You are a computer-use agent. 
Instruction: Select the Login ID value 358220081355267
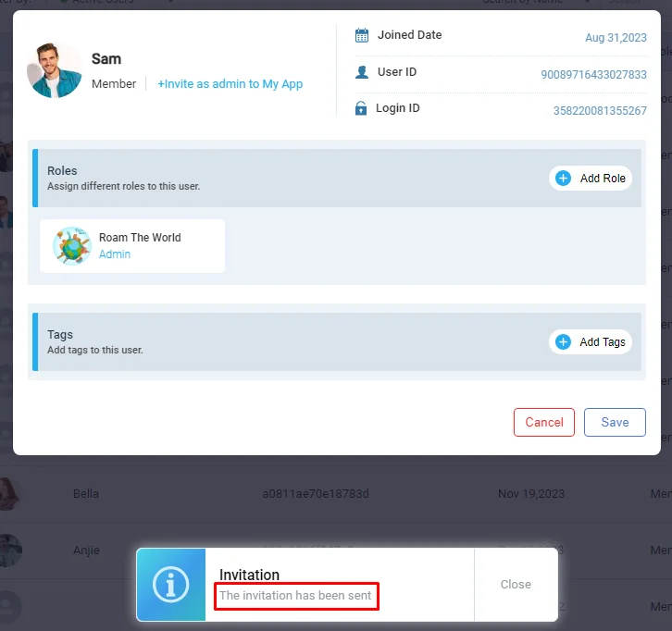coord(600,111)
